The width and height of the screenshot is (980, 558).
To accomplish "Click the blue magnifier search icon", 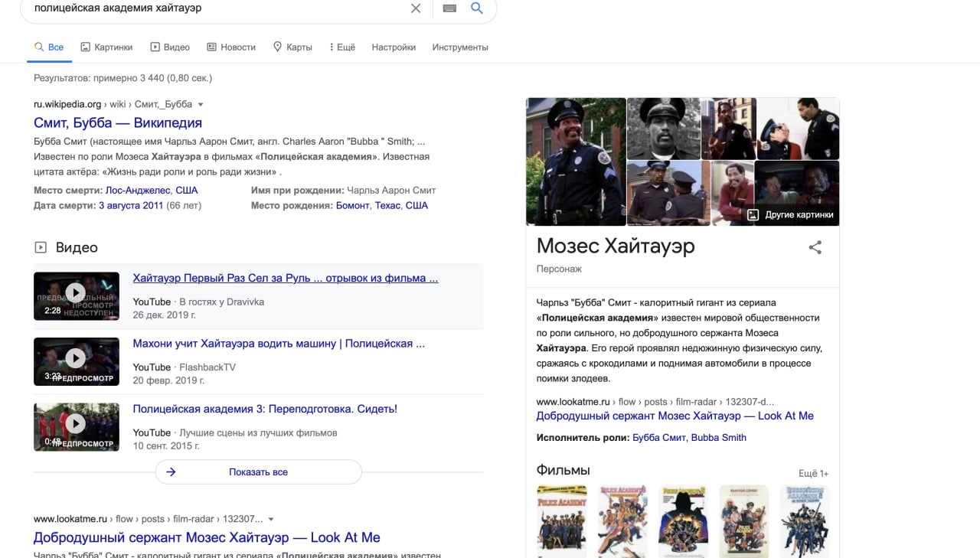I will (477, 8).
